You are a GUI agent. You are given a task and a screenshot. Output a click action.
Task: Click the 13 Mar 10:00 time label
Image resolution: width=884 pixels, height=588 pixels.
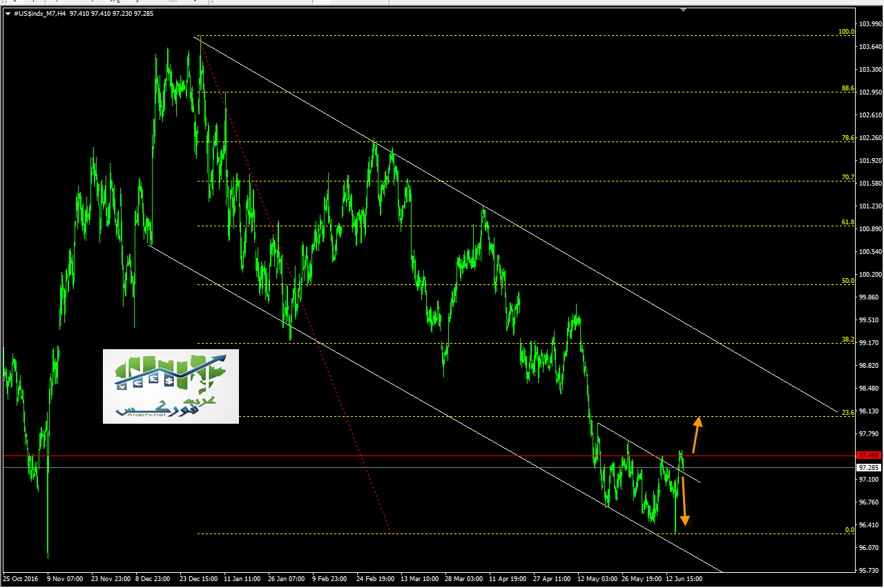pyautogui.click(x=419, y=580)
